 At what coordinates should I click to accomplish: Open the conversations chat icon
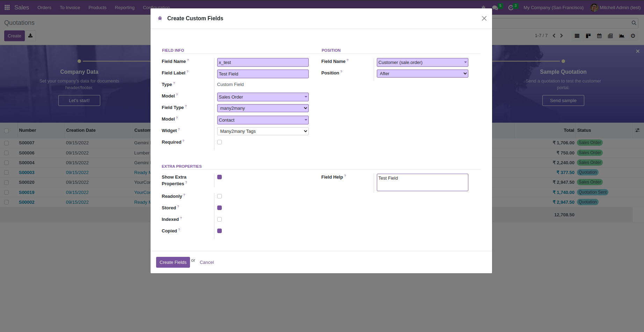(495, 8)
